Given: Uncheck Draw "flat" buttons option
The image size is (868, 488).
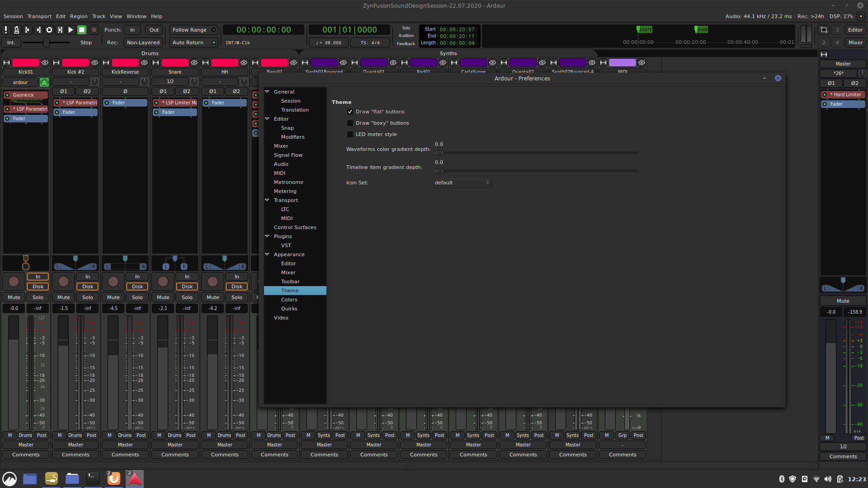Looking at the screenshot, I should tap(350, 112).
